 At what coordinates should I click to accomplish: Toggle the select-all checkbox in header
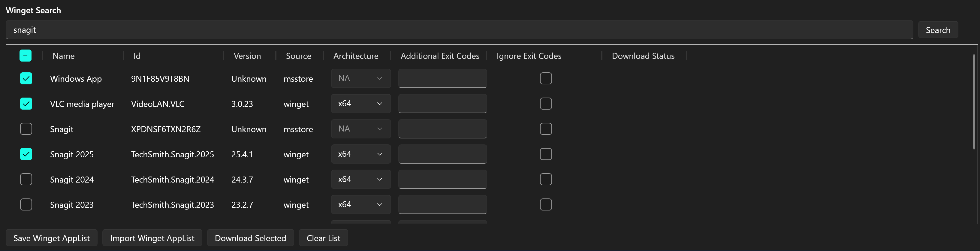(26, 56)
